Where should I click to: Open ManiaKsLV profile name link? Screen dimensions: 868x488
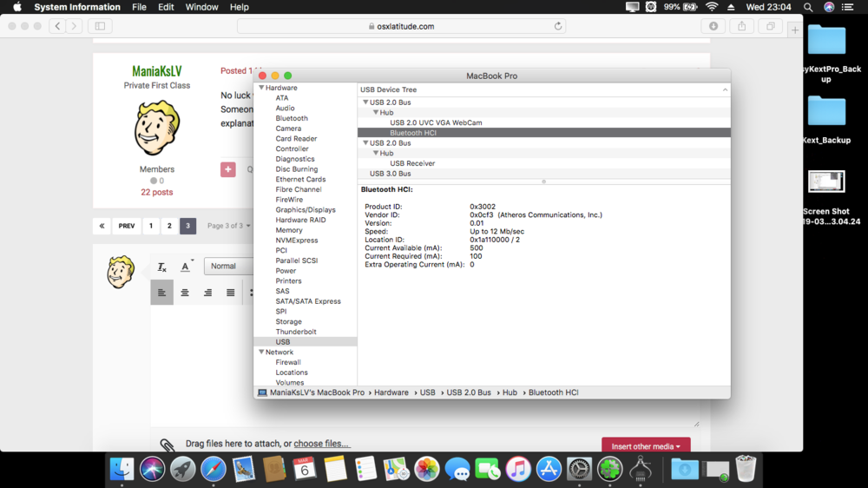[156, 71]
